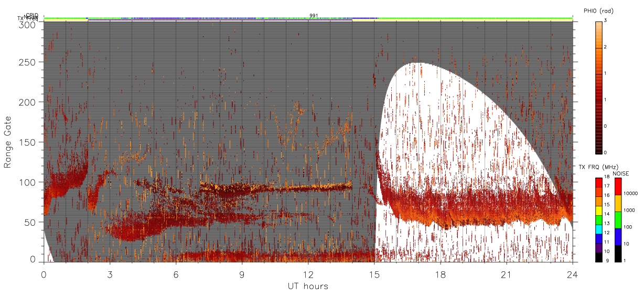The height and width of the screenshot is (297, 644).
Task: Click the blue NOISE swatch between 10 and 100
Action: [618, 236]
